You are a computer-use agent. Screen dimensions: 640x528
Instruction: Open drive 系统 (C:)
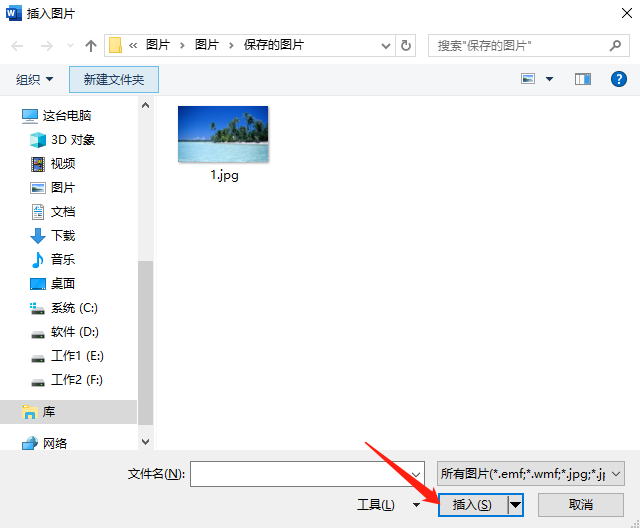74,308
